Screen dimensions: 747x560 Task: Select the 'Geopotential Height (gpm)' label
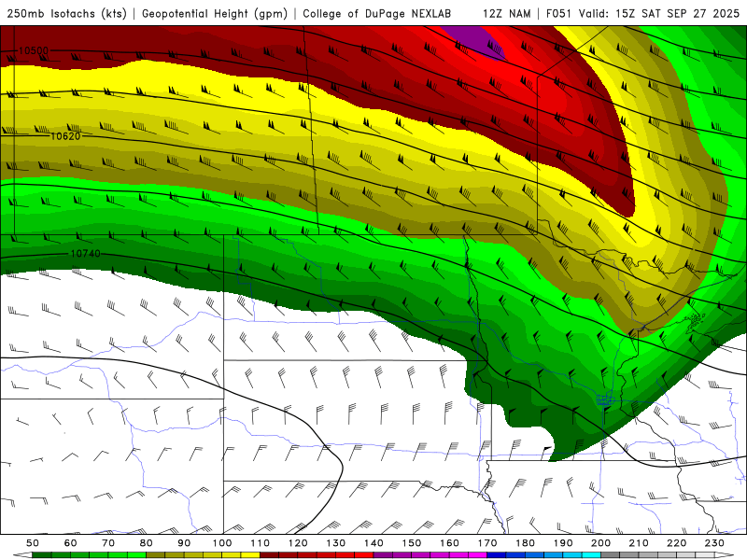(215, 13)
